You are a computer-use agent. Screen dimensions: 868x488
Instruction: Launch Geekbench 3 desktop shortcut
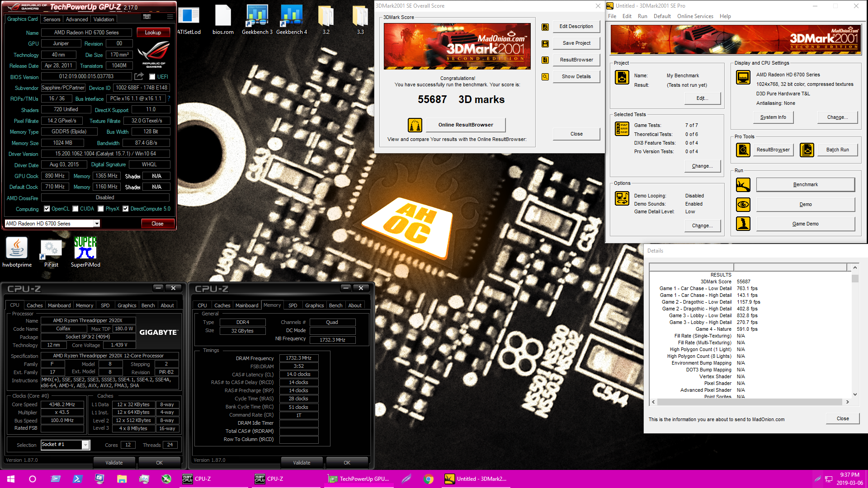pyautogui.click(x=257, y=20)
